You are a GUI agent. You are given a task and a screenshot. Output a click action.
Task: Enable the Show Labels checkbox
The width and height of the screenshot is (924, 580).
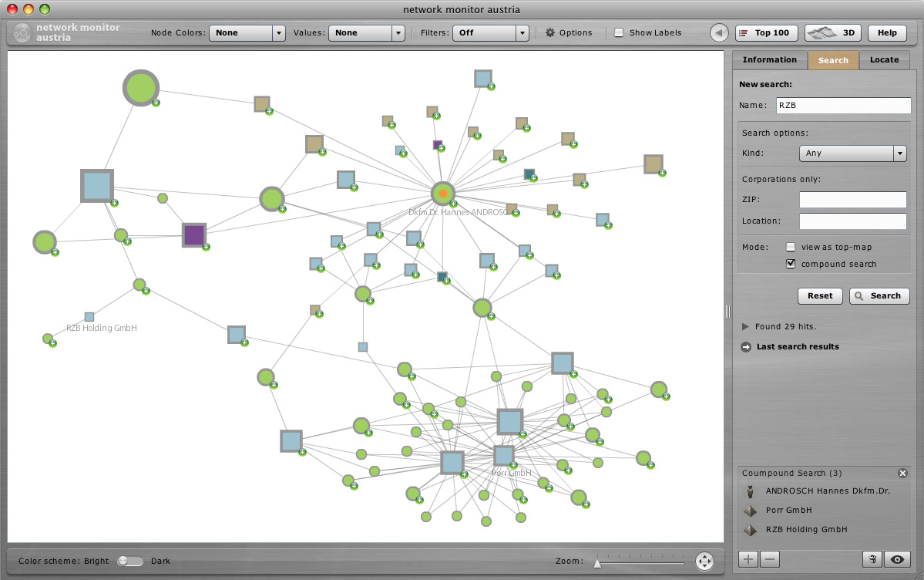click(619, 33)
